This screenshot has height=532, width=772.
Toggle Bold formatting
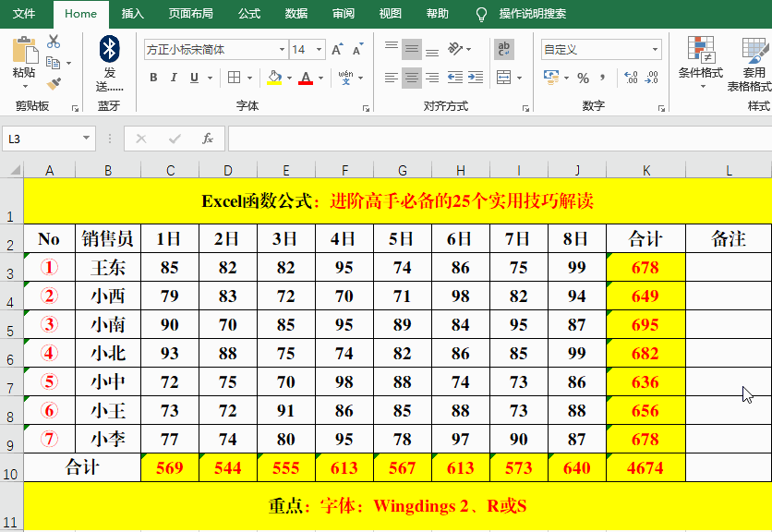coord(152,77)
